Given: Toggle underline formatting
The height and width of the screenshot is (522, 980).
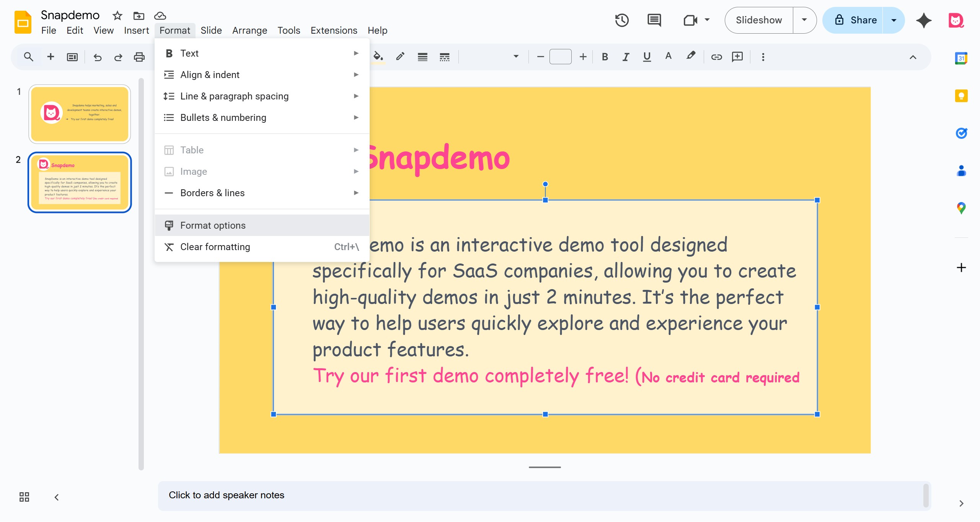Looking at the screenshot, I should 647,57.
